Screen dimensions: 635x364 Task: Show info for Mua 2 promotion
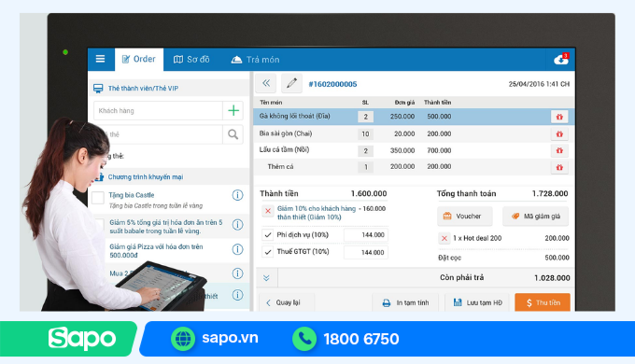point(238,273)
